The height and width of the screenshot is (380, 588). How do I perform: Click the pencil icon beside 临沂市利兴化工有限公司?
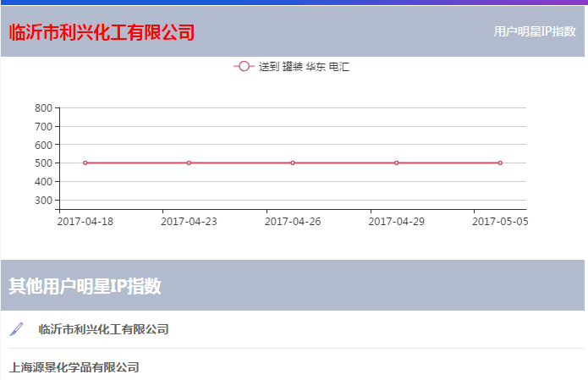click(x=16, y=329)
